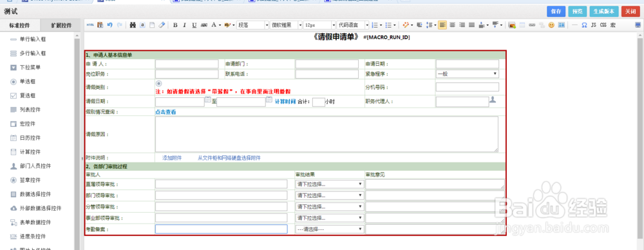
Task: Click the 点击查看 link
Action: click(x=165, y=112)
